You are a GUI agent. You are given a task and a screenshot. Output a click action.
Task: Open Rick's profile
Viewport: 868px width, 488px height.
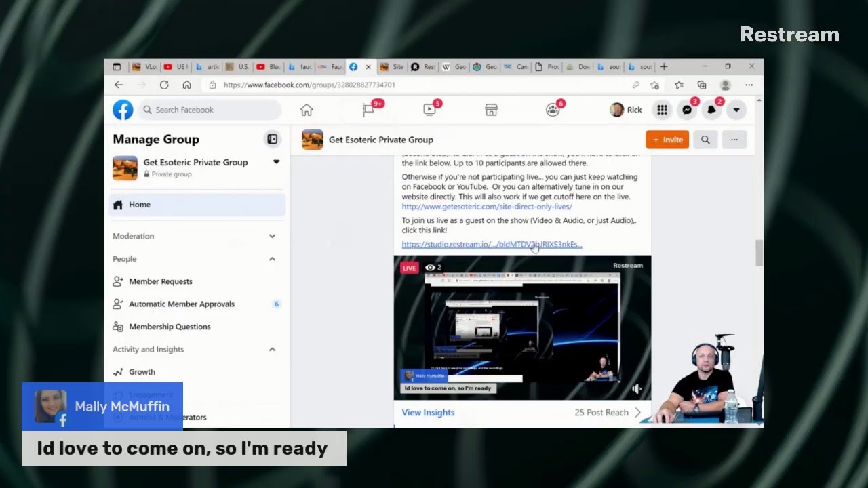[x=626, y=110]
